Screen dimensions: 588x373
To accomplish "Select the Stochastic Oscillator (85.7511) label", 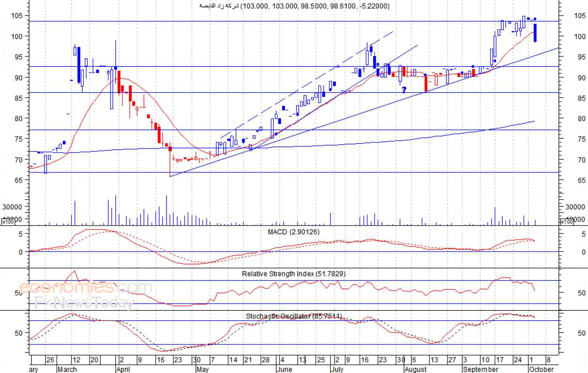I will click(x=294, y=316).
